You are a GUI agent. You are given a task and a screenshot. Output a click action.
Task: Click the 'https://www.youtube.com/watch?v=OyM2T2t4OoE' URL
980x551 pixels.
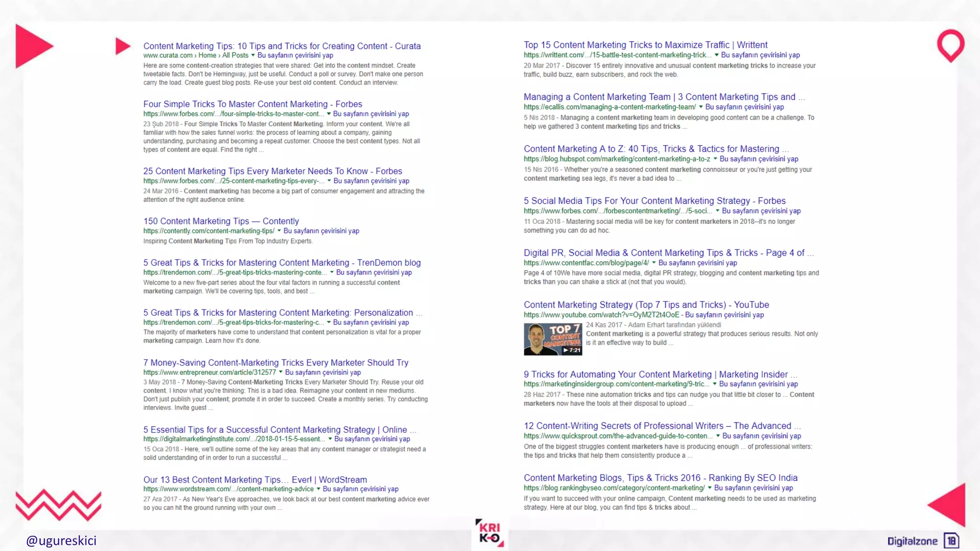coord(601,315)
